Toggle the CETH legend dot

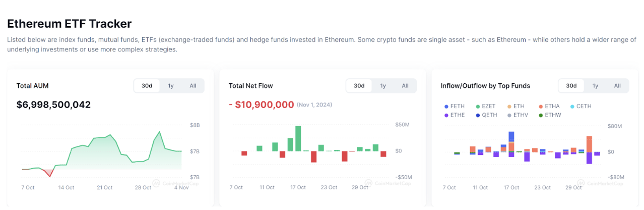tap(572, 107)
